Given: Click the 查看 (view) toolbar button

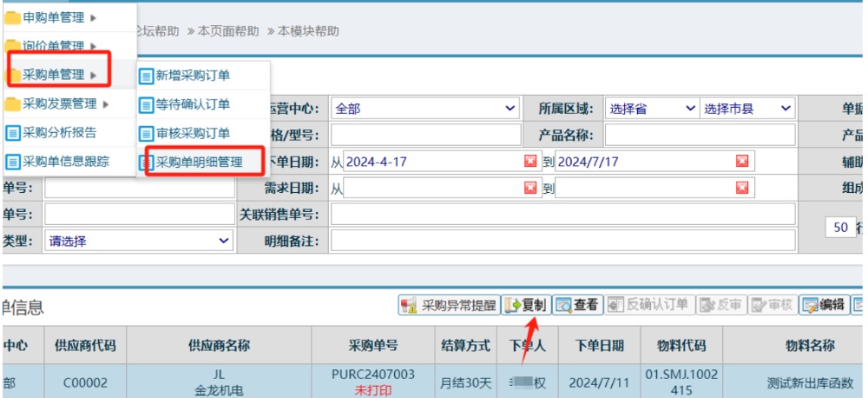Looking at the screenshot, I should [578, 304].
